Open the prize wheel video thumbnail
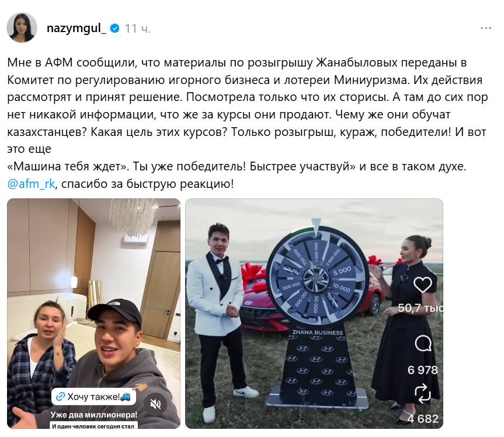 [x=314, y=313]
